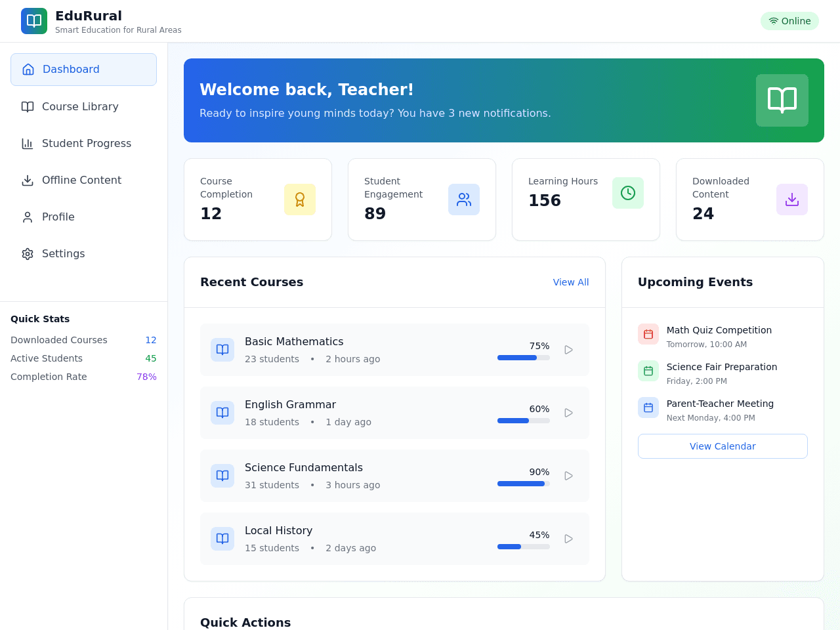Open Settings from sidebar

(83, 254)
